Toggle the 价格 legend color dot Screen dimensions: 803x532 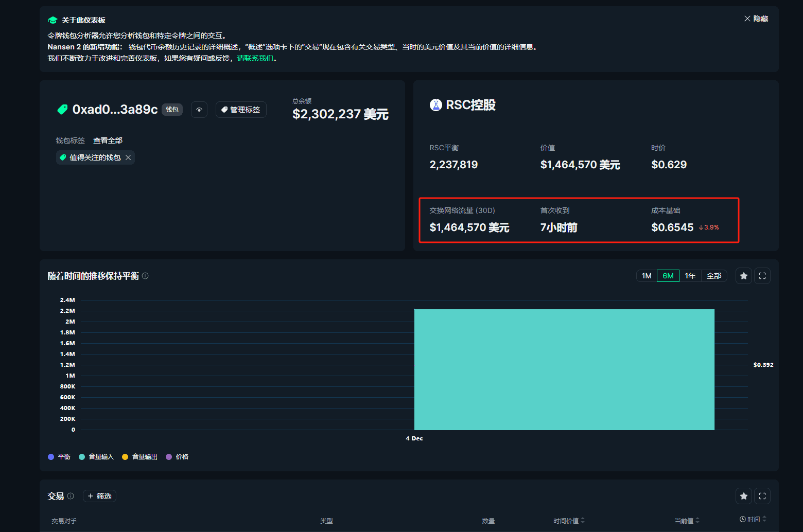[169, 457]
